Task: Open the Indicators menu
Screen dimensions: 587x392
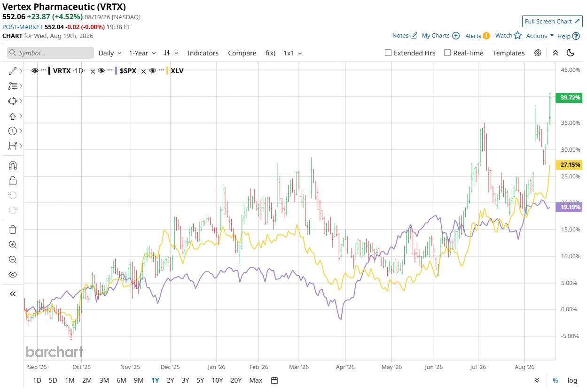Action: coord(203,53)
